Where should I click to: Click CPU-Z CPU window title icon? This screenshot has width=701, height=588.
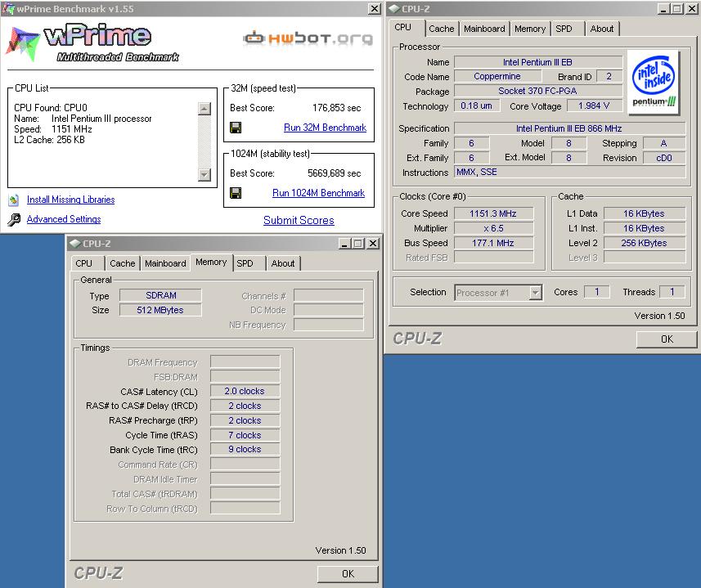click(394, 8)
